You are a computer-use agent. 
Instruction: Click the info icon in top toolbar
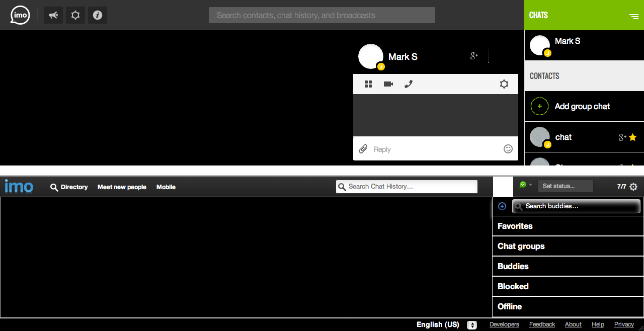(x=98, y=15)
